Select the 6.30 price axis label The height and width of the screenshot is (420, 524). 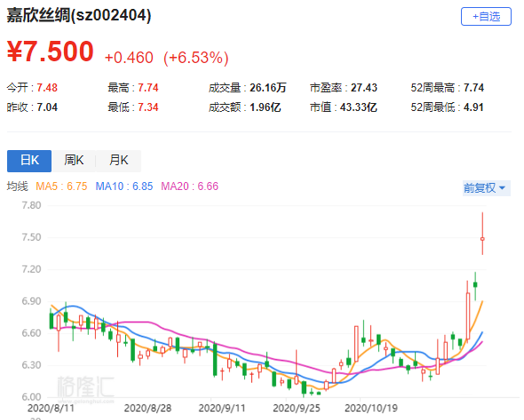[x=31, y=365]
